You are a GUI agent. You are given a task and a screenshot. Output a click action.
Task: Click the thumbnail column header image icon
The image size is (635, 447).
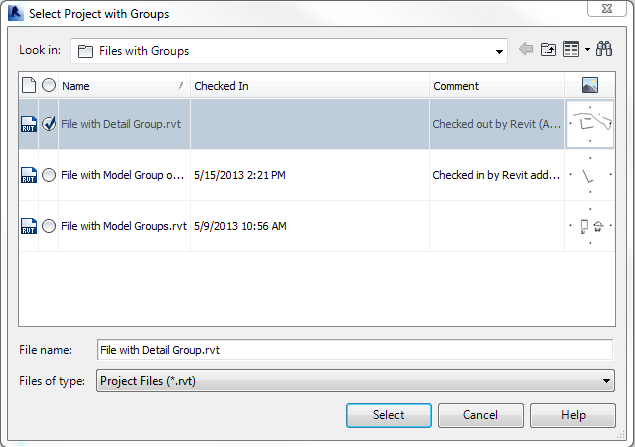(589, 86)
